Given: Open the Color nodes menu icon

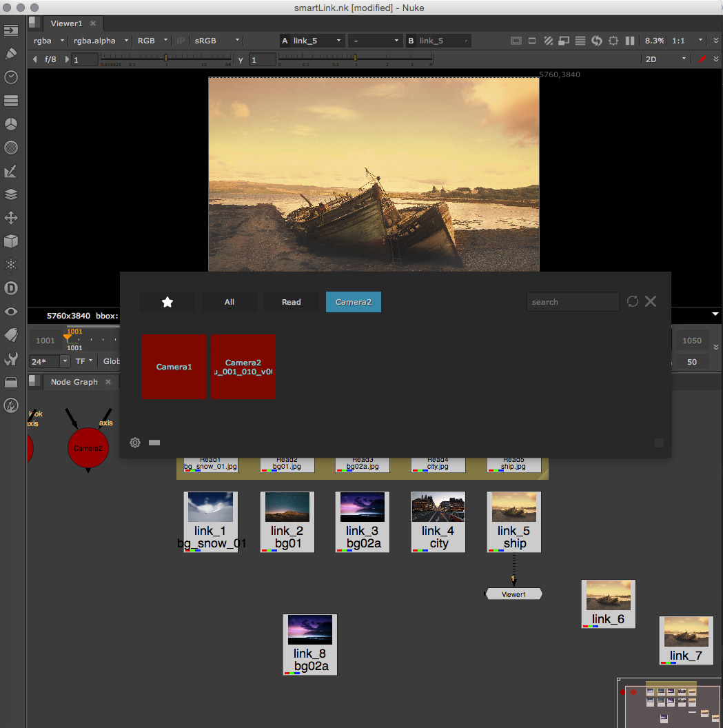Looking at the screenshot, I should pyautogui.click(x=11, y=124).
